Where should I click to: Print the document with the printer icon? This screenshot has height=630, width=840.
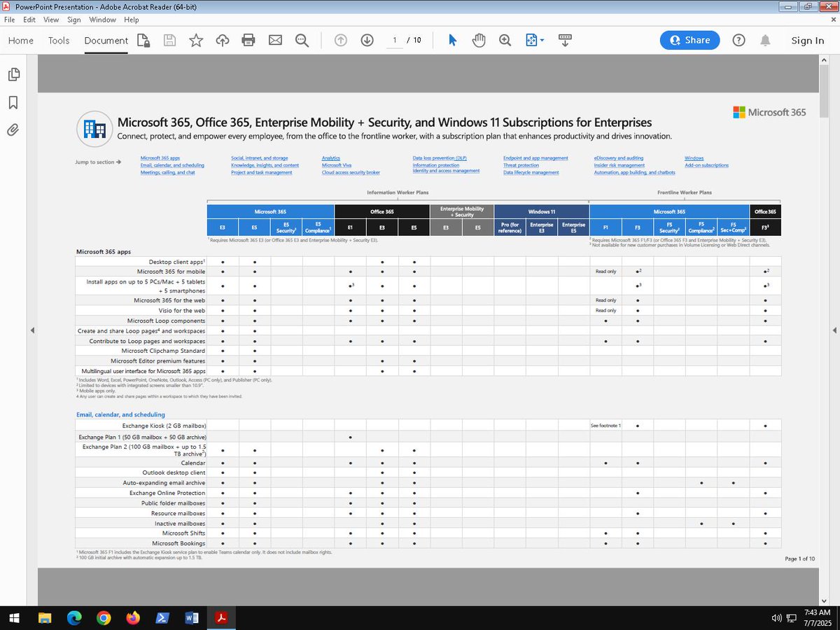[248, 40]
